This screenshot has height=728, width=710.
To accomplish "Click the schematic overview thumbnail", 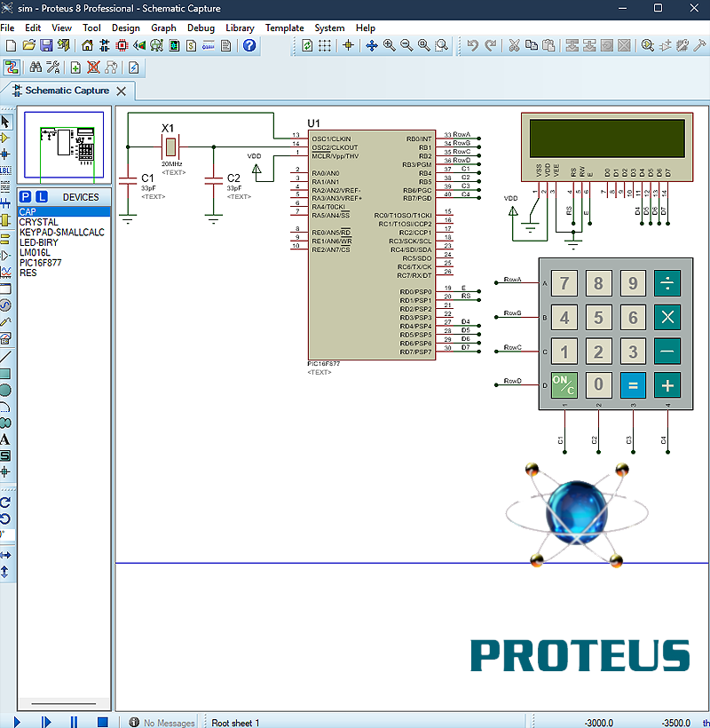I will click(64, 145).
